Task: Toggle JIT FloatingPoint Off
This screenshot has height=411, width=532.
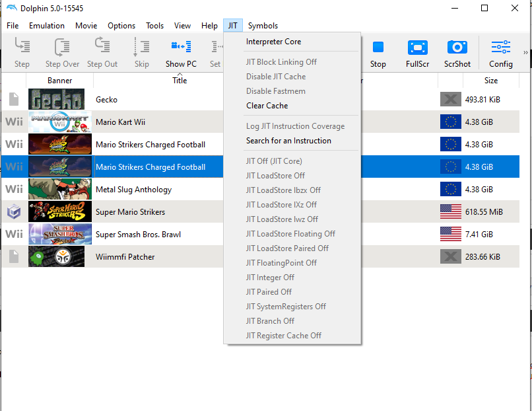Action: pyautogui.click(x=292, y=263)
